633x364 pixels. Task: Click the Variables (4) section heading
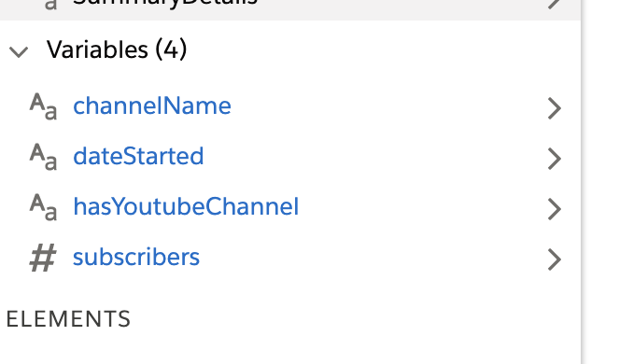point(117,49)
